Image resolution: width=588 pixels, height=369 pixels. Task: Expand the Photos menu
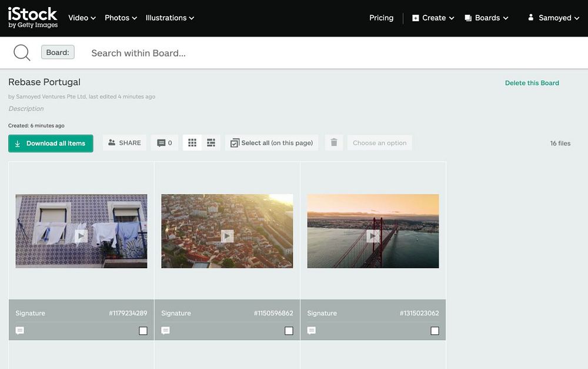(121, 18)
